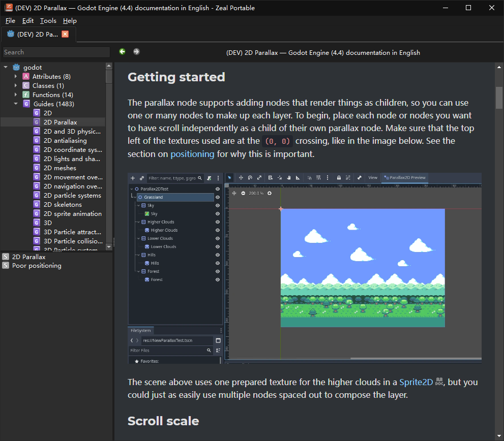Click the page scrollbar up arrow
This screenshot has height=441, width=504.
[x=499, y=67]
